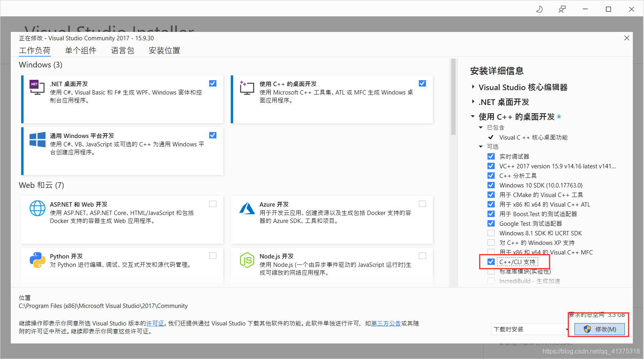Click the C++ 桌面开发 monitor icon

pos(247,88)
